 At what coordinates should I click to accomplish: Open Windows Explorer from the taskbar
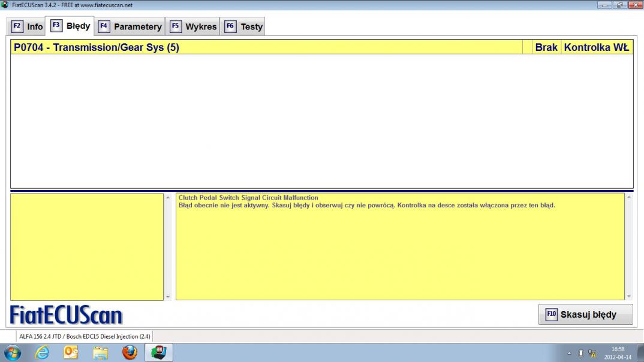coord(100,353)
